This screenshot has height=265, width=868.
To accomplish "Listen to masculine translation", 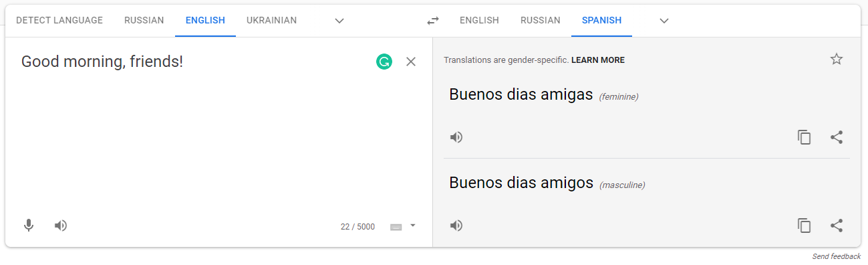I will [x=456, y=226].
